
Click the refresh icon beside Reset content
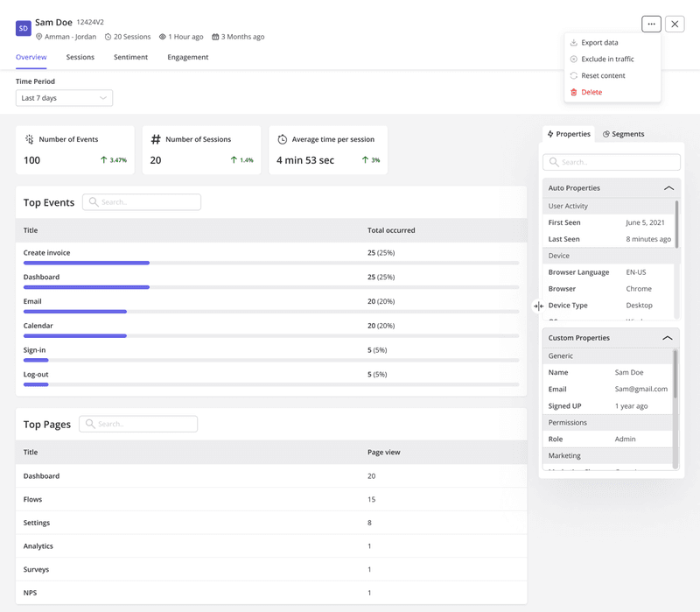coord(574,75)
